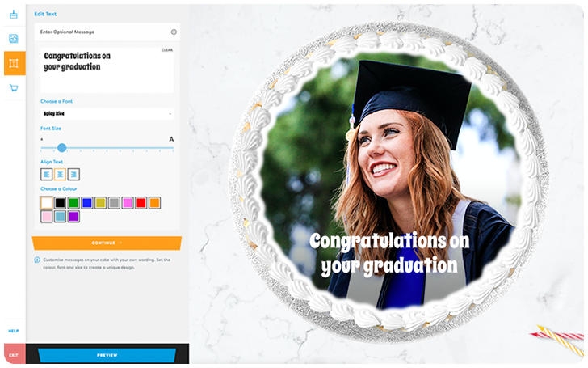Click the orange CONTINUE button
Screen dimensions: 588x368
(x=107, y=243)
